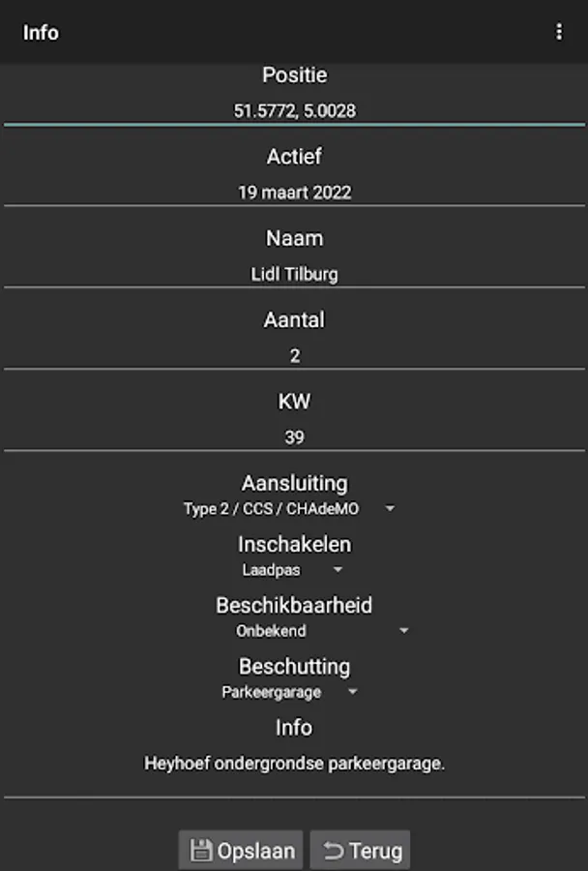Edit the Heyhoef parkeergarage info text
Screen dimensions: 588x871
point(294,763)
